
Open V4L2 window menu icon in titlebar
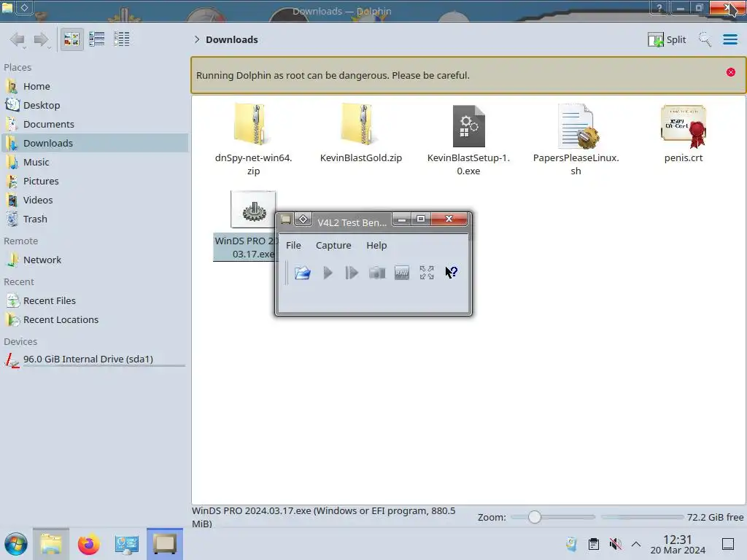tap(286, 219)
